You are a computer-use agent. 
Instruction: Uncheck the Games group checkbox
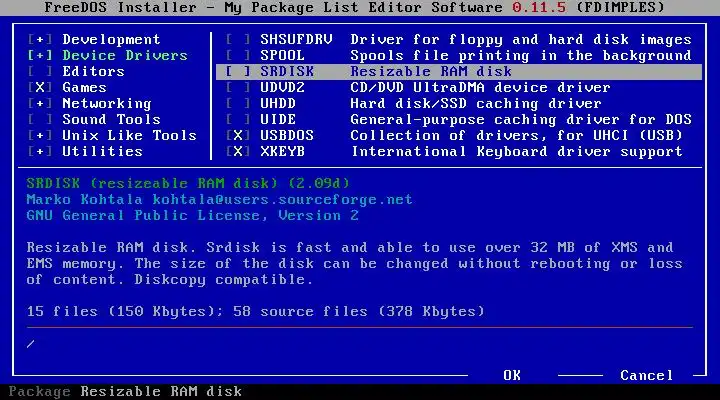pyautogui.click(x=40, y=88)
